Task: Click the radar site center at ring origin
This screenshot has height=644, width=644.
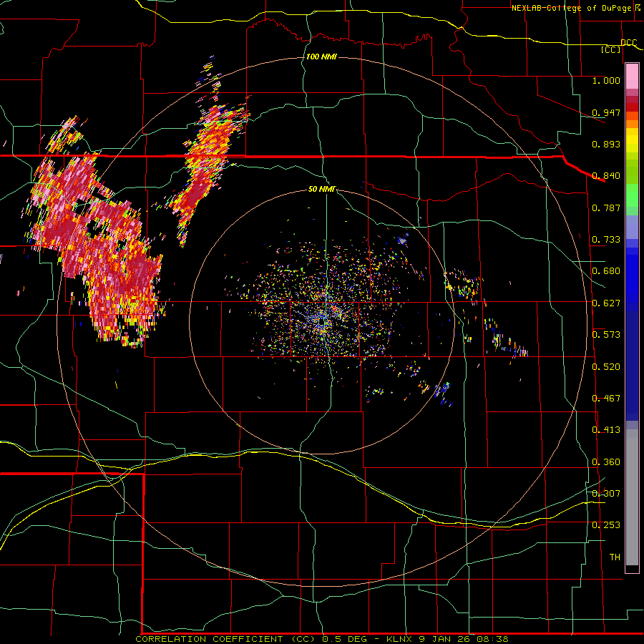Action: [322, 321]
